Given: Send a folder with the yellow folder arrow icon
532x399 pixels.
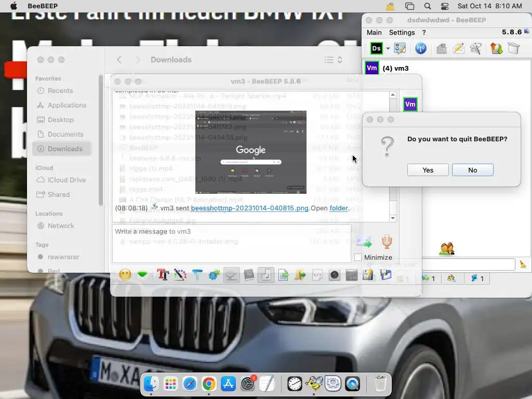Looking at the screenshot, I should [300, 275].
